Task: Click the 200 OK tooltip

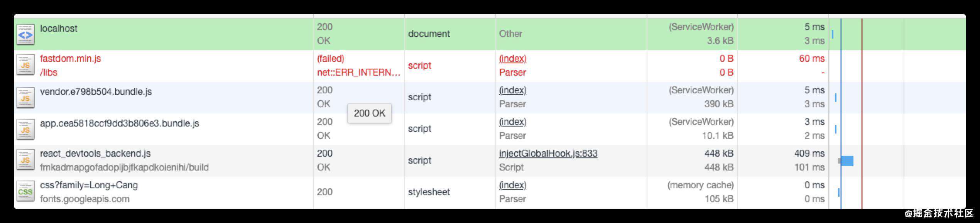Action: 370,113
